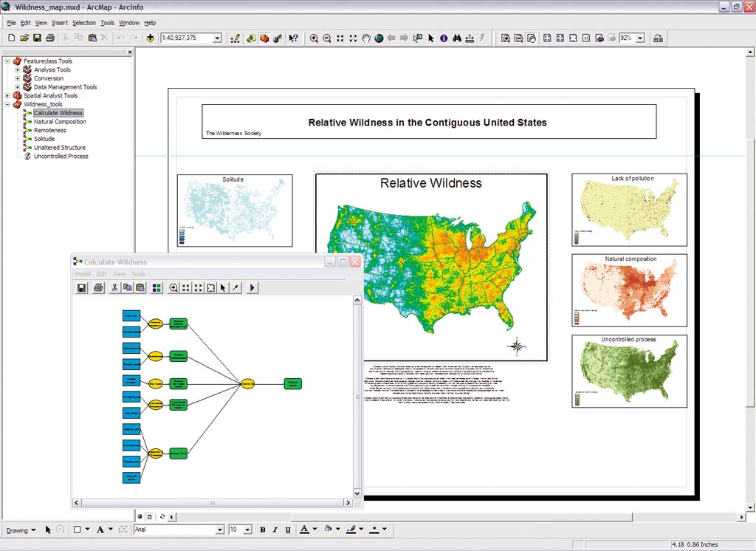This screenshot has width=756, height=551.
Task: Switch to Data View globe button
Action: (140, 517)
